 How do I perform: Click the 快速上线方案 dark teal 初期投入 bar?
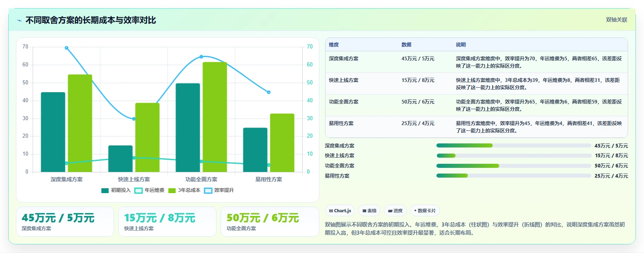(120, 159)
